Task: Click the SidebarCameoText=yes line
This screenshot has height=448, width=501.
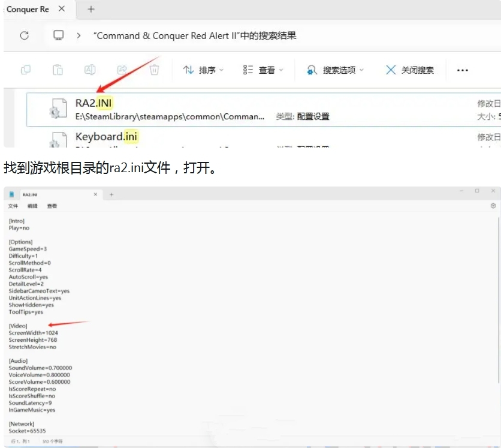Action: point(39,291)
